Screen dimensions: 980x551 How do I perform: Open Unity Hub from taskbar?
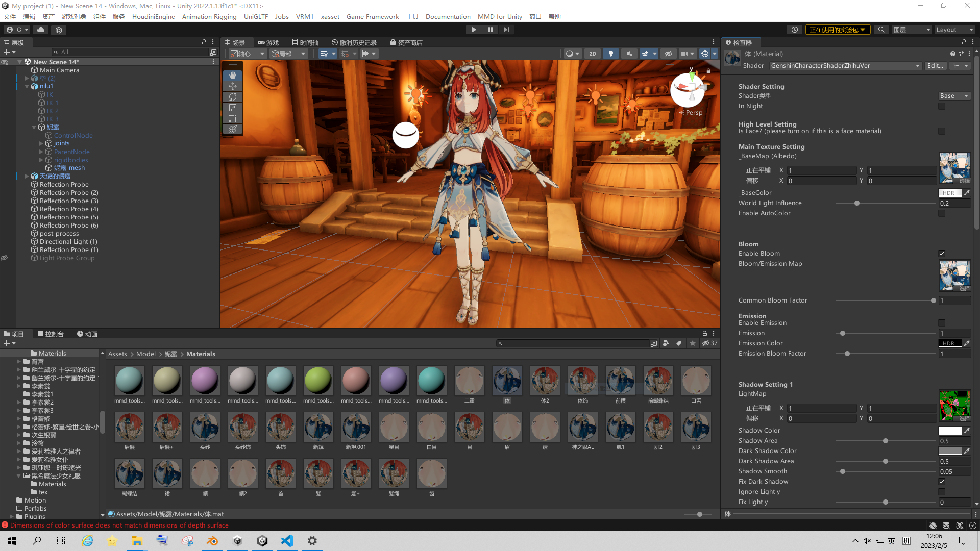pos(237,541)
